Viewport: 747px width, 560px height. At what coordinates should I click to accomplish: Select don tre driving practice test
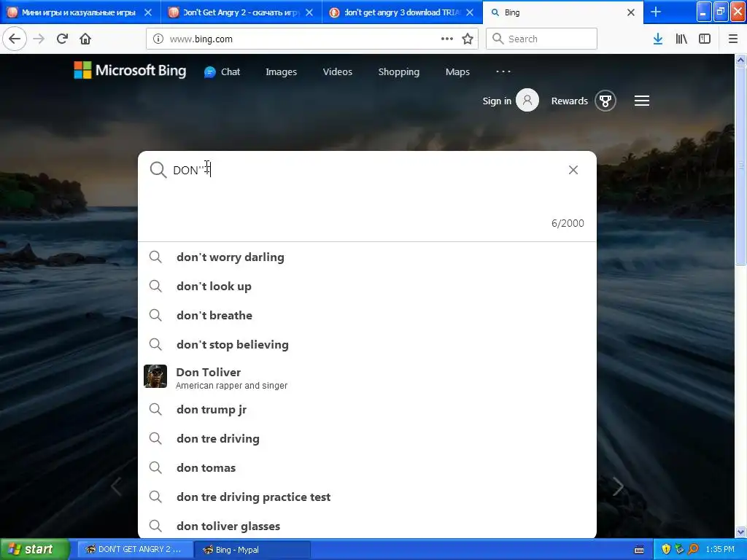(367, 497)
